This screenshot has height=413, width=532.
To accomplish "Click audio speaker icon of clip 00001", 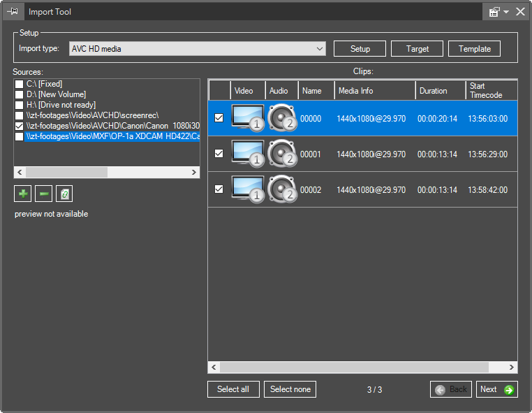I will (x=282, y=154).
